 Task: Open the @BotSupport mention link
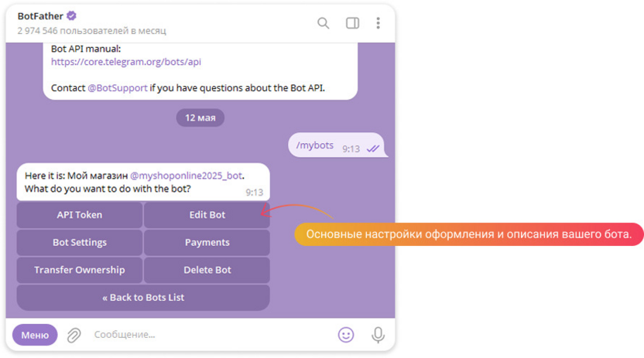pyautogui.click(x=118, y=88)
